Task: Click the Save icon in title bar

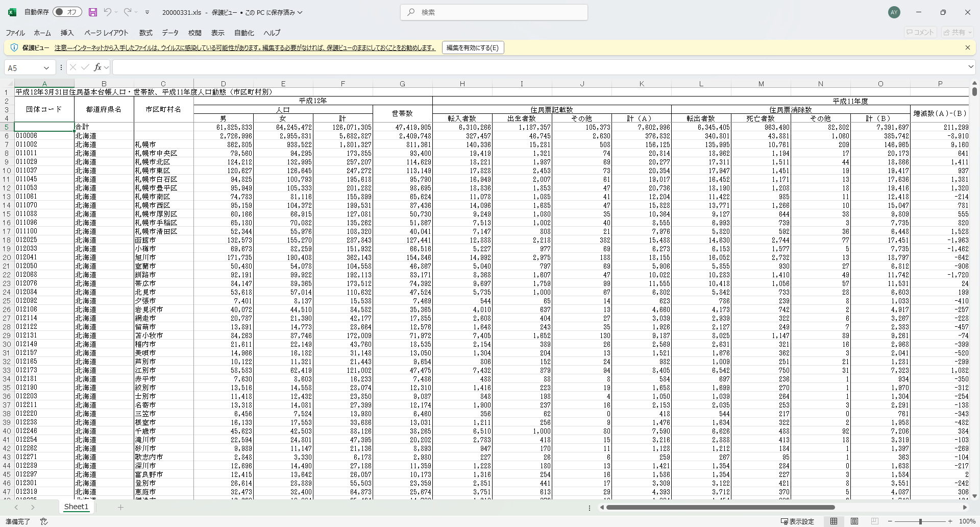Action: tap(92, 12)
